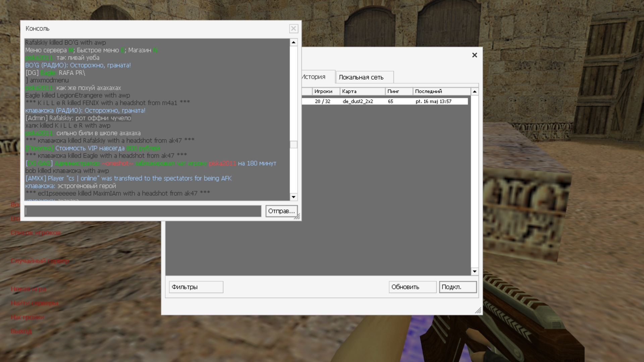Open the Локальная сеть tab
The height and width of the screenshot is (362, 644).
click(365, 77)
